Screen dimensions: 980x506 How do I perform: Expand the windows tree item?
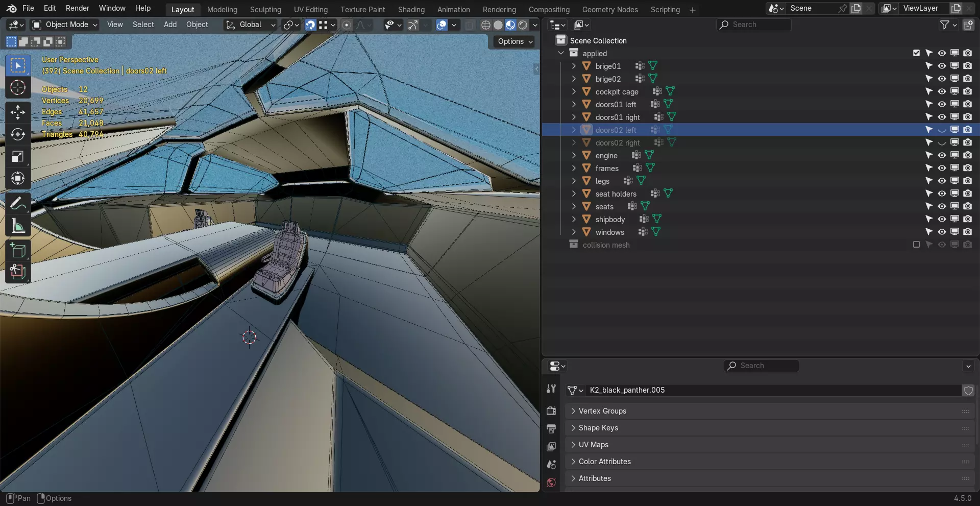(x=574, y=232)
